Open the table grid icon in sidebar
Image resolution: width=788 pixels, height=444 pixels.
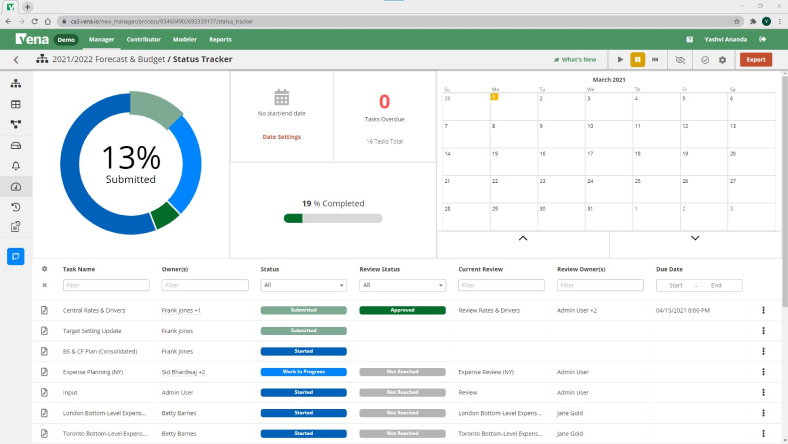pyautogui.click(x=16, y=104)
